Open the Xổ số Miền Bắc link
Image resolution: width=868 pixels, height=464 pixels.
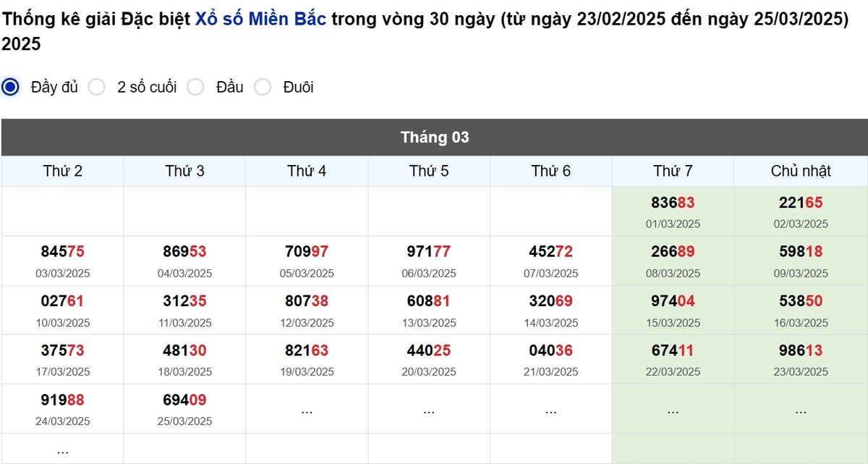coord(261,20)
